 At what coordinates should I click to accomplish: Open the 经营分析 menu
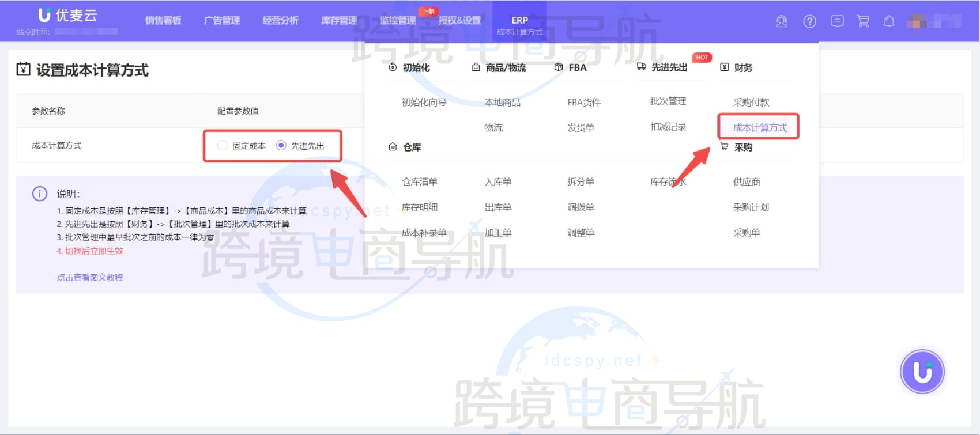point(281,21)
